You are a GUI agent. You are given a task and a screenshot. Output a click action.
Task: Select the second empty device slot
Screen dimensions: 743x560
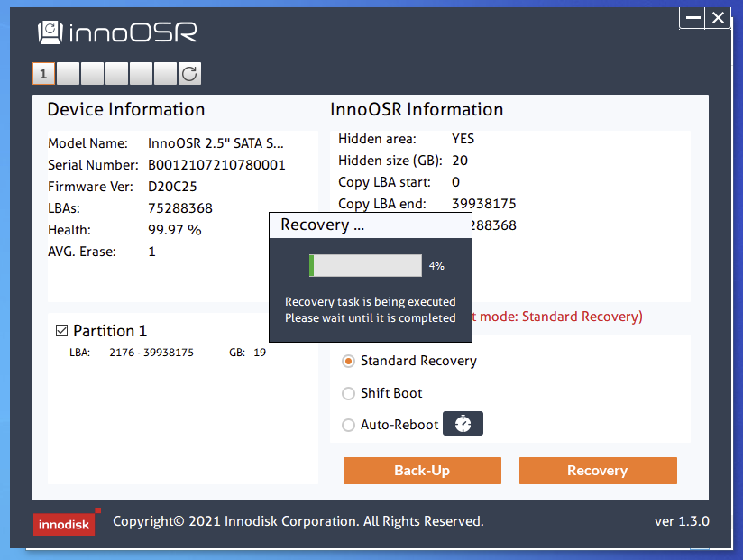point(93,74)
